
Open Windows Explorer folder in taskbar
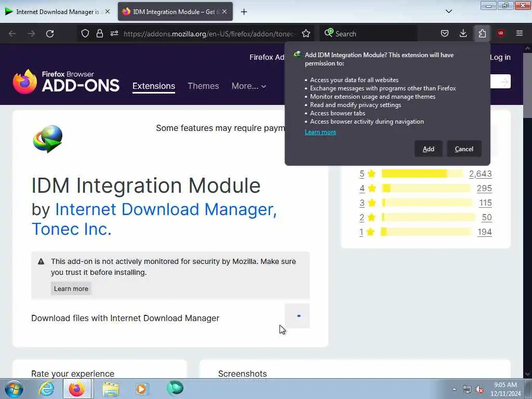click(x=111, y=389)
